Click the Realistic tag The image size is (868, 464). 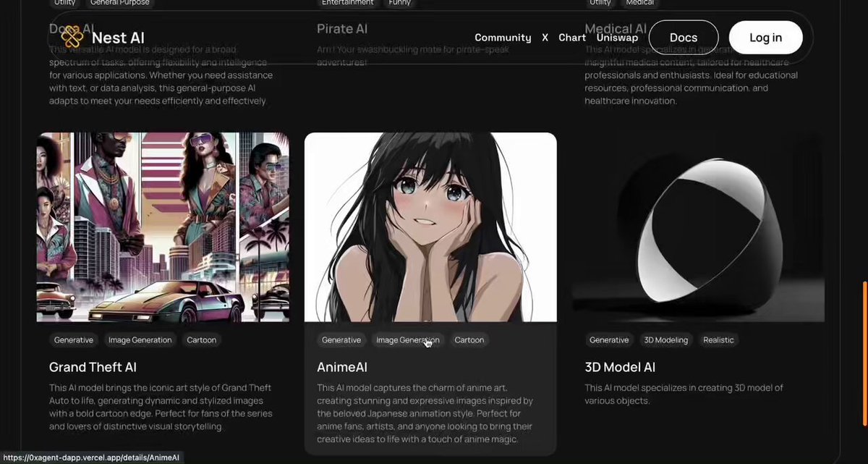pyautogui.click(x=718, y=340)
